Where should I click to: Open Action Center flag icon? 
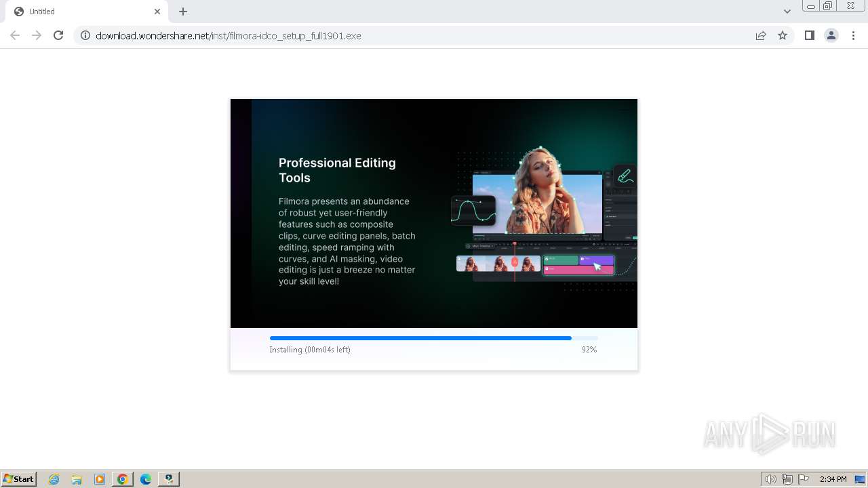tap(804, 479)
